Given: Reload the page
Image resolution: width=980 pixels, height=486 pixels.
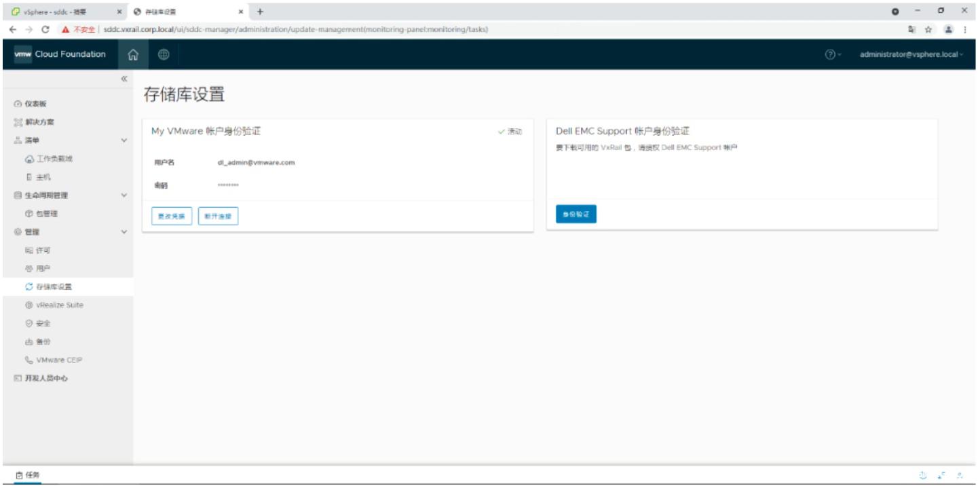Looking at the screenshot, I should (x=45, y=29).
